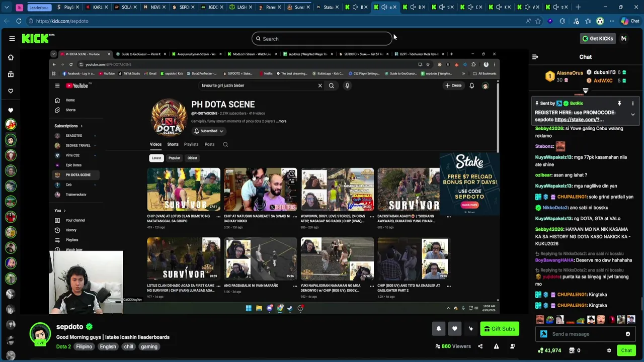Viewport: 644px width, 362px height.
Task: Open the Subscribed dropdown for PH DOTA SCENE
Action: [209, 131]
